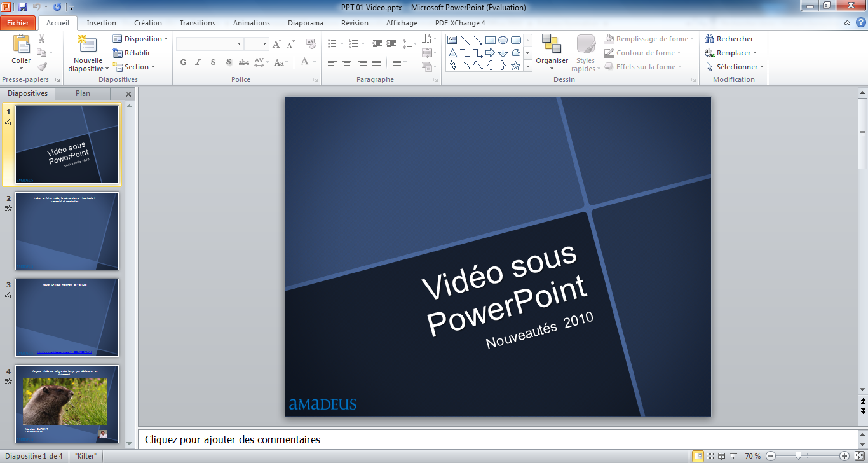Select slide 4 thumbnail with marmot photo
Image resolution: width=868 pixels, height=463 pixels.
(x=67, y=404)
